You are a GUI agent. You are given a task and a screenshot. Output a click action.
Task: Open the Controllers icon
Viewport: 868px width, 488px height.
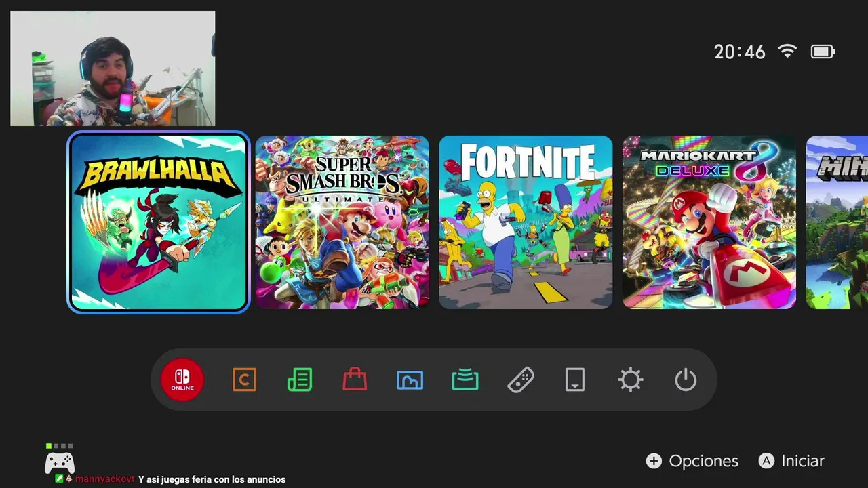pyautogui.click(x=521, y=380)
